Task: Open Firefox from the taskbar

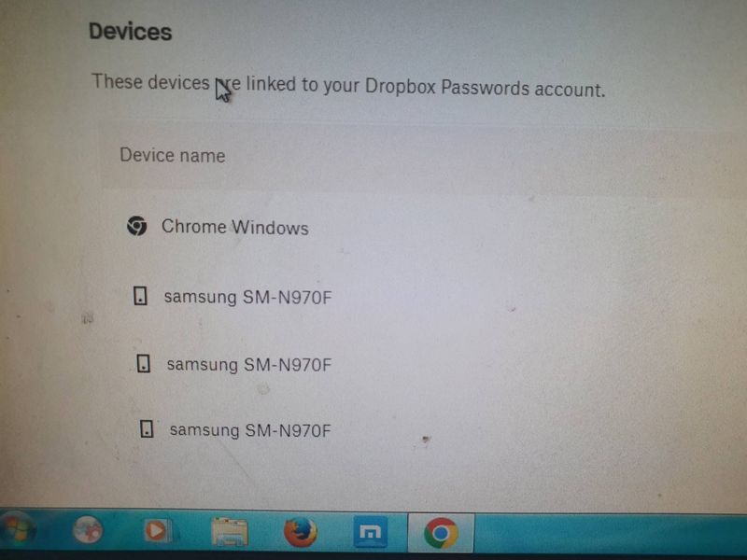Action: pos(300,531)
